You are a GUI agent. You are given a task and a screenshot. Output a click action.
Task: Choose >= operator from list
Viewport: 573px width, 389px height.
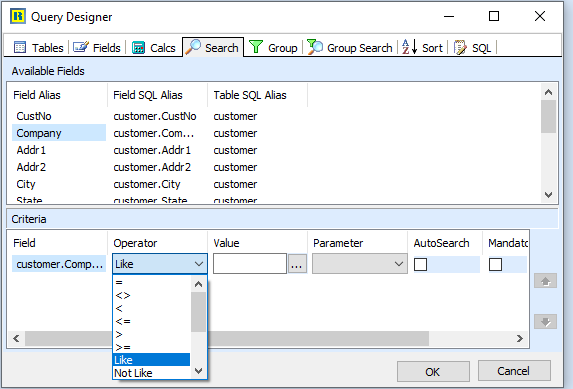click(x=152, y=347)
